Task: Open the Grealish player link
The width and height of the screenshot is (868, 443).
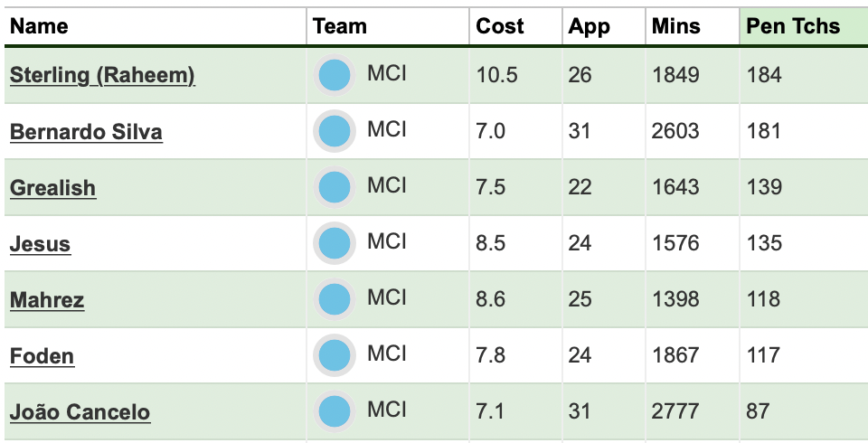Action: (53, 188)
